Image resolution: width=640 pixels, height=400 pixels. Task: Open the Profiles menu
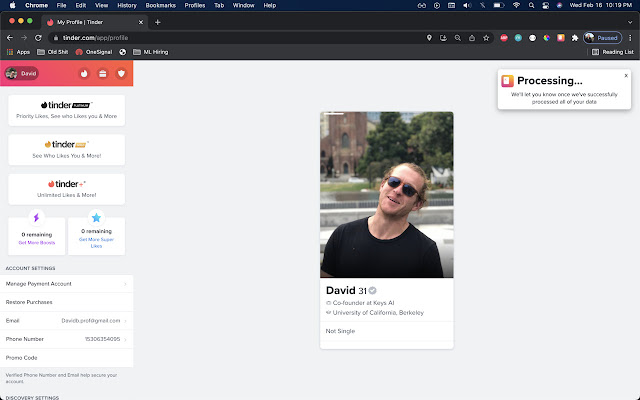(x=195, y=5)
